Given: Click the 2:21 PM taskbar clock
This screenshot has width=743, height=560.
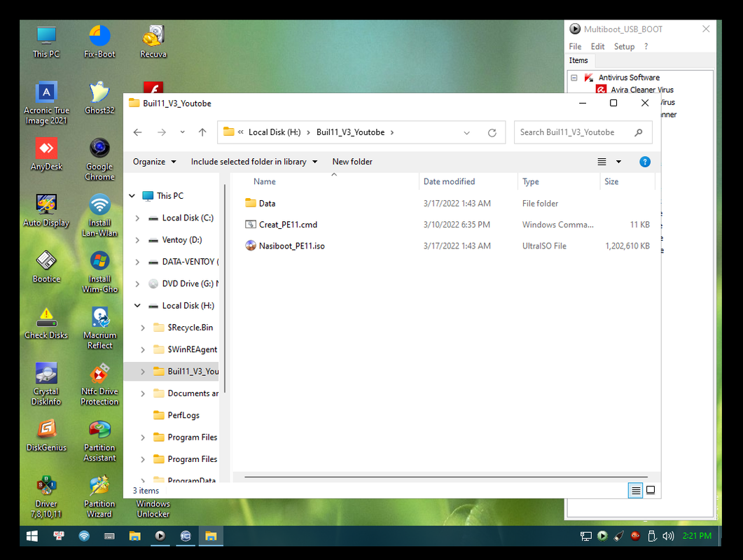Looking at the screenshot, I should point(697,535).
